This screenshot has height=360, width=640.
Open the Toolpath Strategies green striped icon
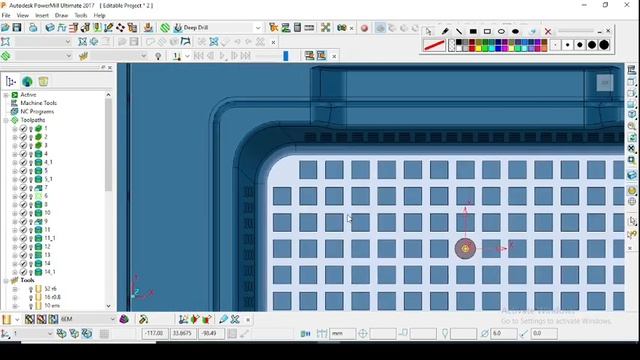click(x=165, y=28)
